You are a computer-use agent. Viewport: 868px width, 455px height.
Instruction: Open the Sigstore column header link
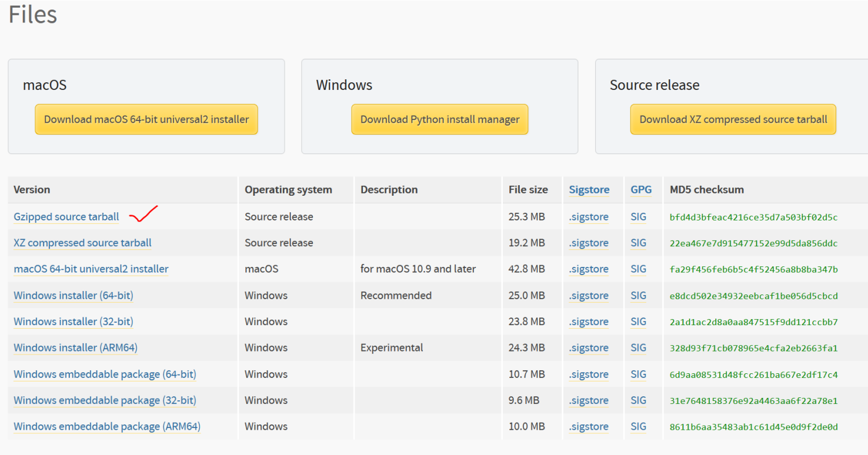pyautogui.click(x=589, y=190)
